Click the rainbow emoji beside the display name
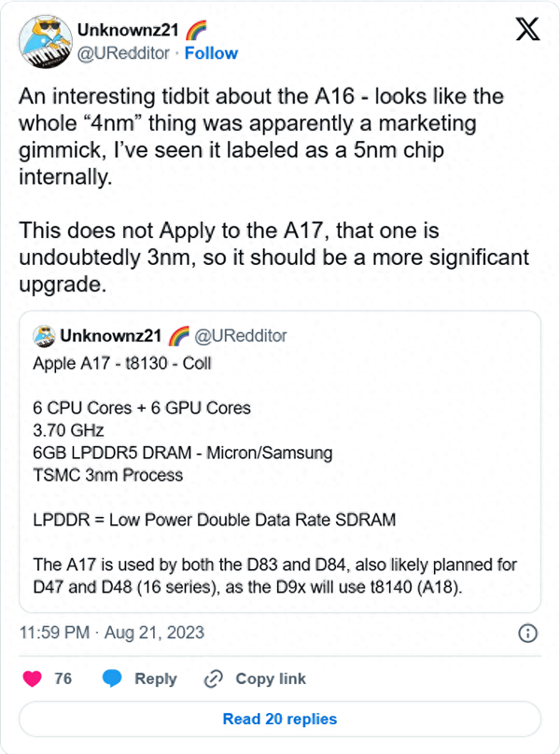The image size is (560, 754). coord(194,29)
